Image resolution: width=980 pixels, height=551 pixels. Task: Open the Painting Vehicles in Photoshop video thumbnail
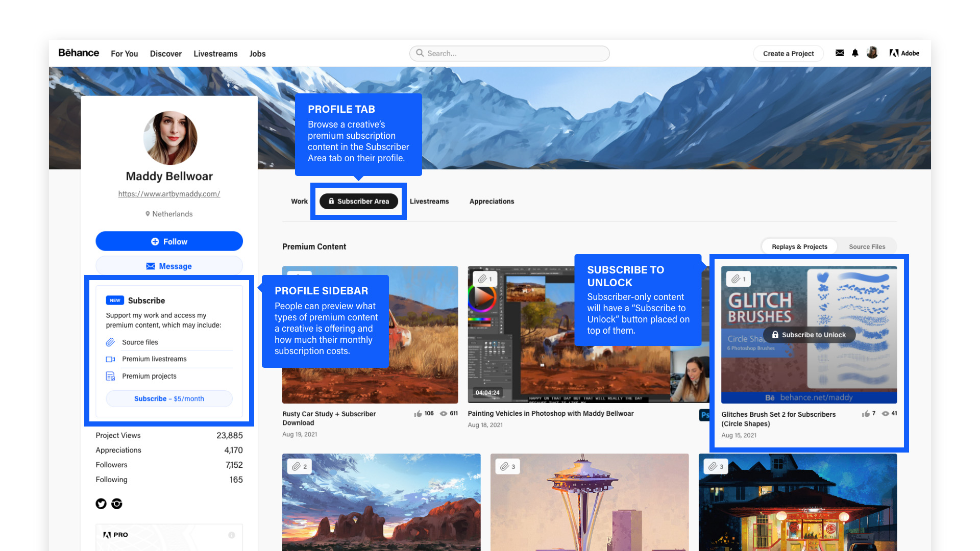(589, 335)
